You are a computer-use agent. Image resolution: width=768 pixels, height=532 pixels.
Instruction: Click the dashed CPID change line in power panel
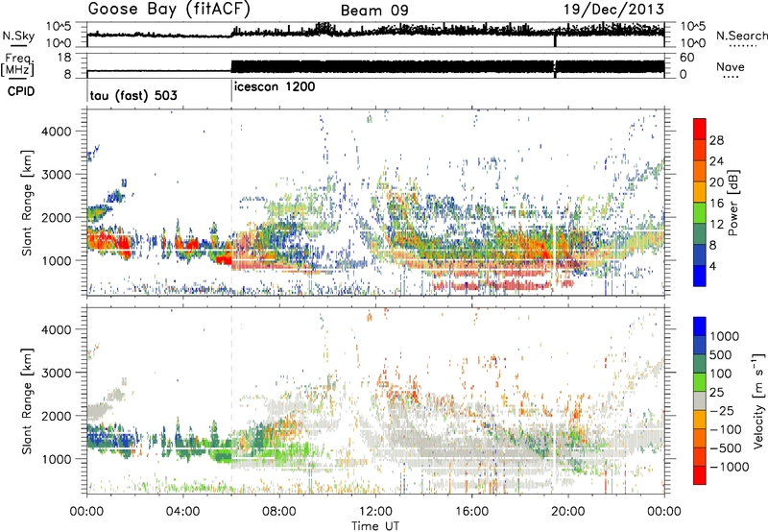coord(231,202)
